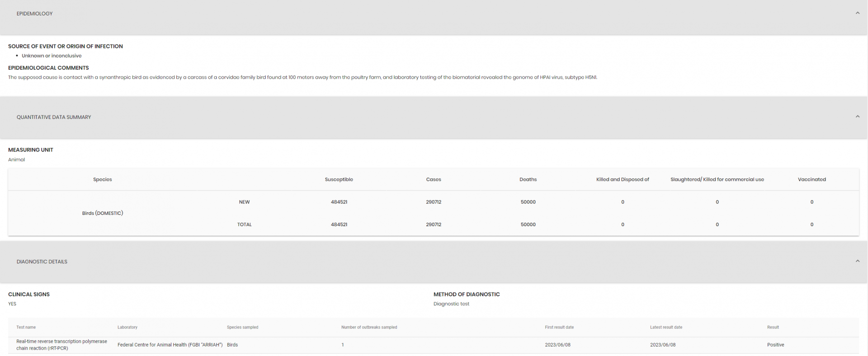The height and width of the screenshot is (356, 868).
Task: Click the DIAGNOSTIC DETAILS header title
Action: pos(42,262)
